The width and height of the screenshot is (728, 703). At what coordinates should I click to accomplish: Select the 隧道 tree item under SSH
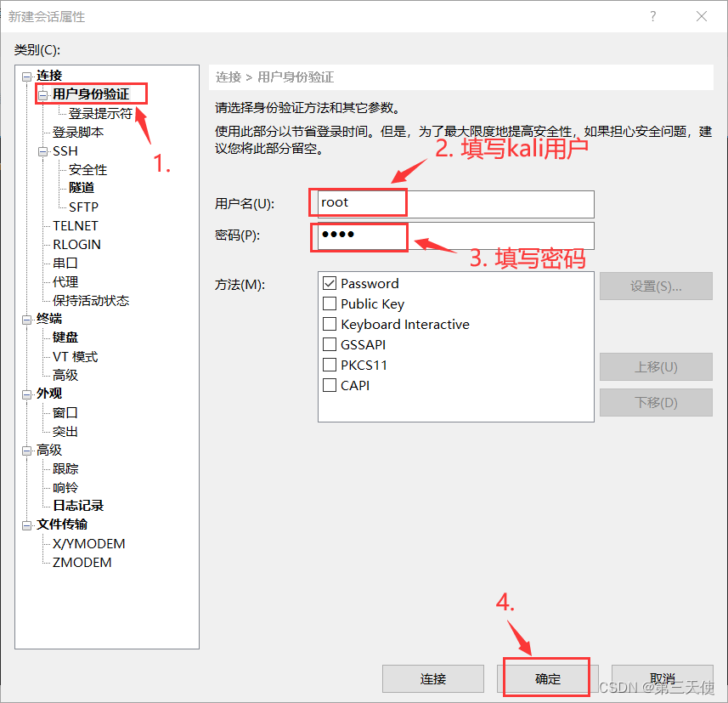point(82,188)
